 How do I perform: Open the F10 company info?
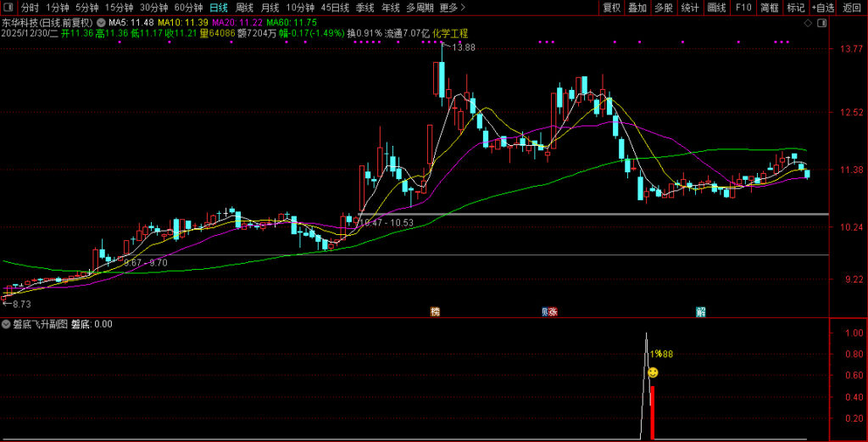(x=743, y=8)
